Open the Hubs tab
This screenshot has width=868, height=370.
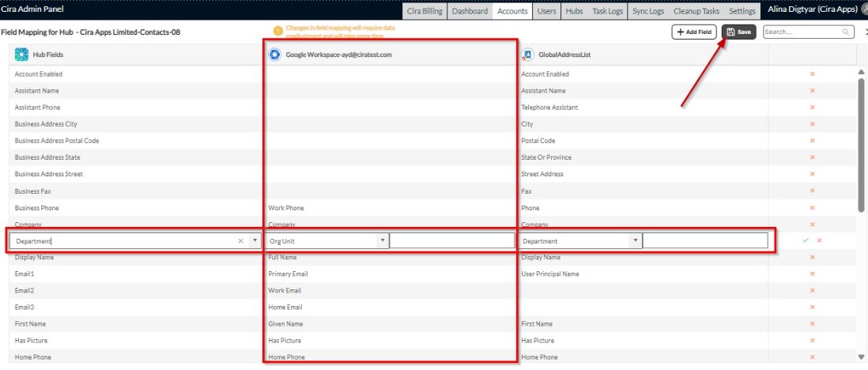[x=574, y=11]
